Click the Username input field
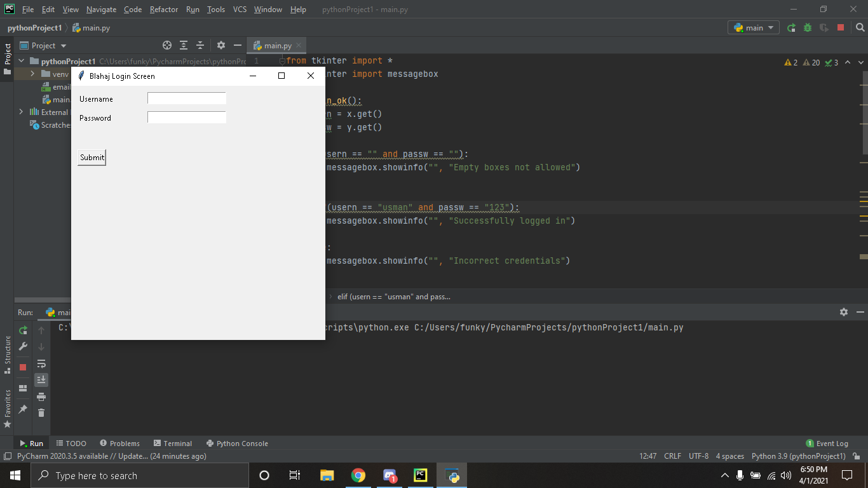This screenshot has height=488, width=868. [x=187, y=98]
